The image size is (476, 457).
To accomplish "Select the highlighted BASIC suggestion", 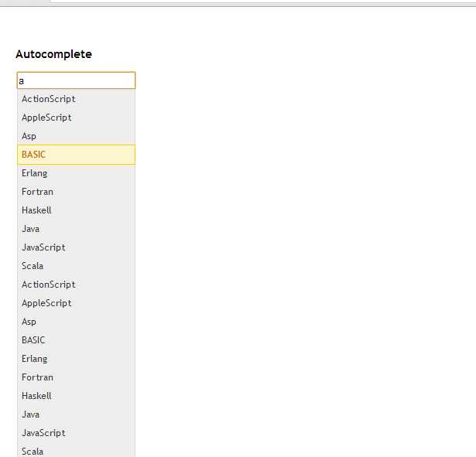I will (x=76, y=155).
